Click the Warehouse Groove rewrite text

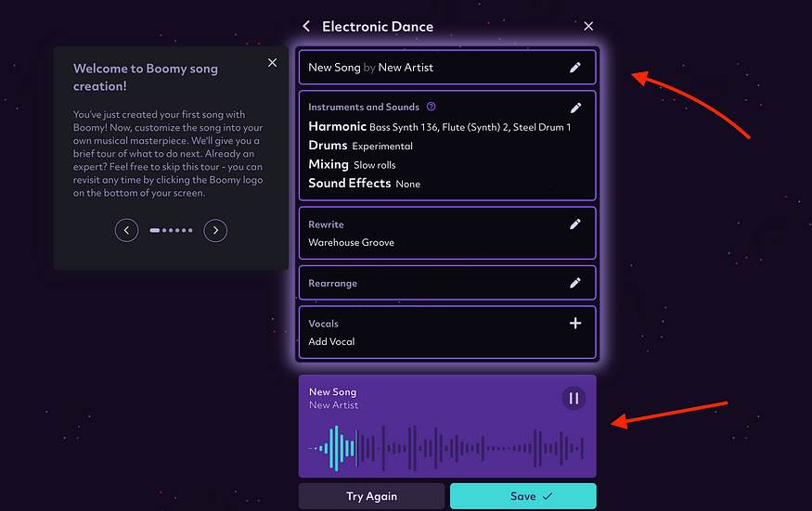[x=351, y=242]
